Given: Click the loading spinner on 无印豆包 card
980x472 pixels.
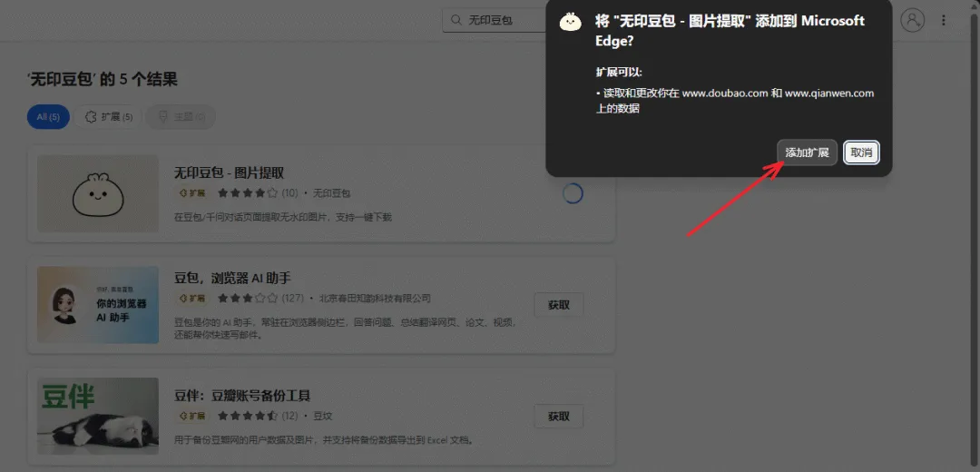Looking at the screenshot, I should [x=573, y=194].
